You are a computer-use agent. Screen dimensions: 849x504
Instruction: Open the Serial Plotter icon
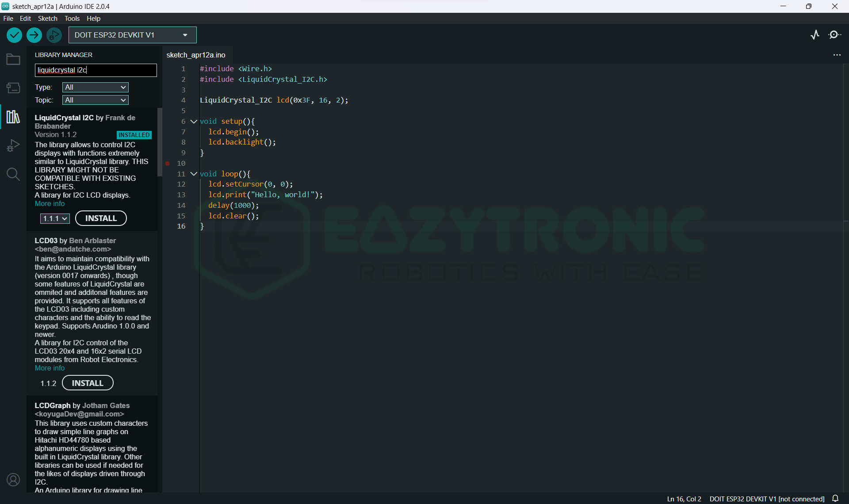[815, 35]
